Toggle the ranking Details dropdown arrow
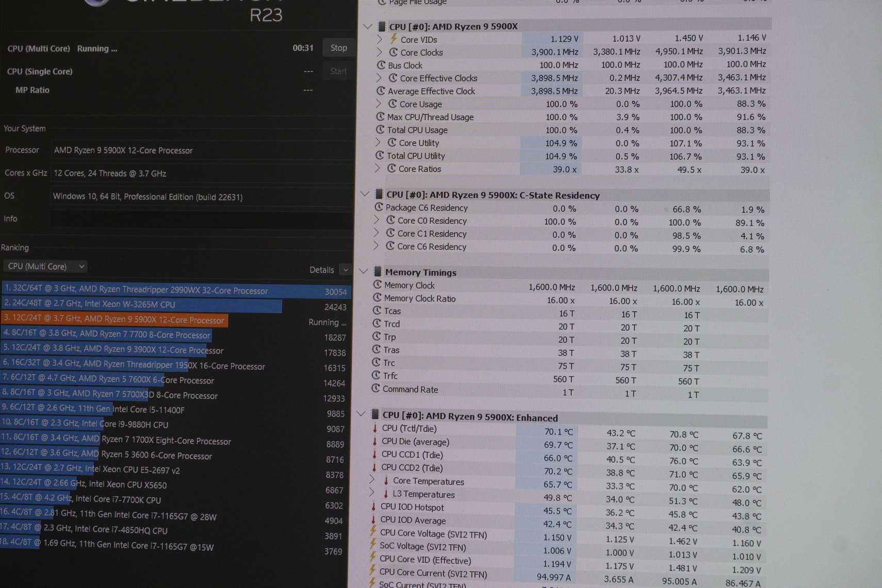Screen dimensions: 882x588 [346, 270]
